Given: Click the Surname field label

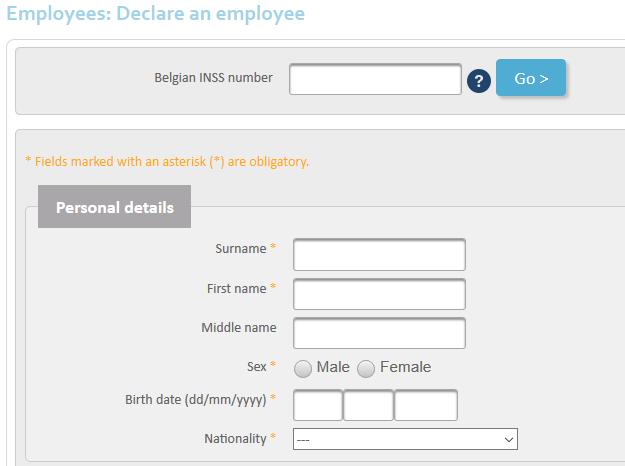Looking at the screenshot, I should 241,249.
